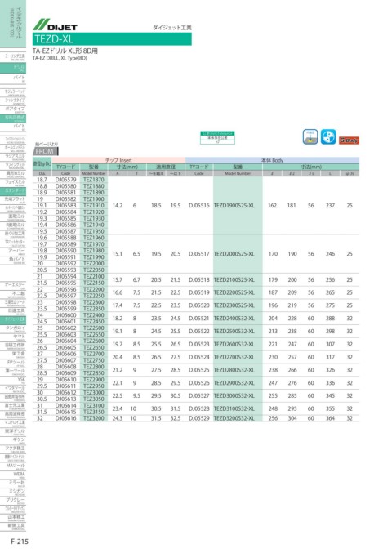Screen dimensions: 392x553
Task: Open the スタンダード side tab
Action: point(13,191)
